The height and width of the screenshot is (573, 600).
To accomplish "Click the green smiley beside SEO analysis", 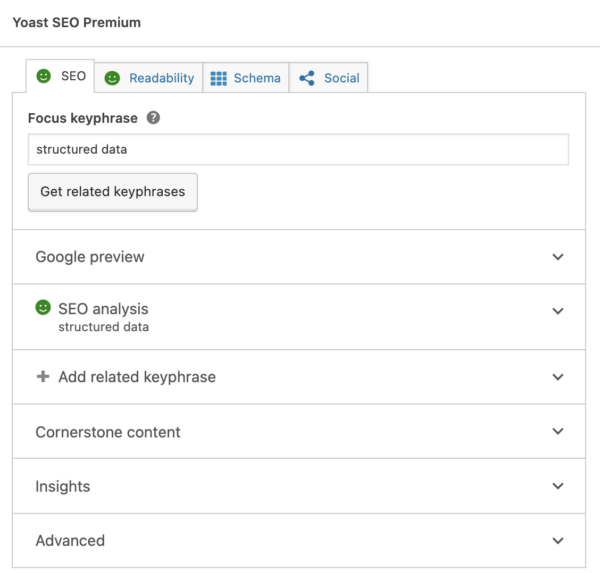I will tap(43, 308).
